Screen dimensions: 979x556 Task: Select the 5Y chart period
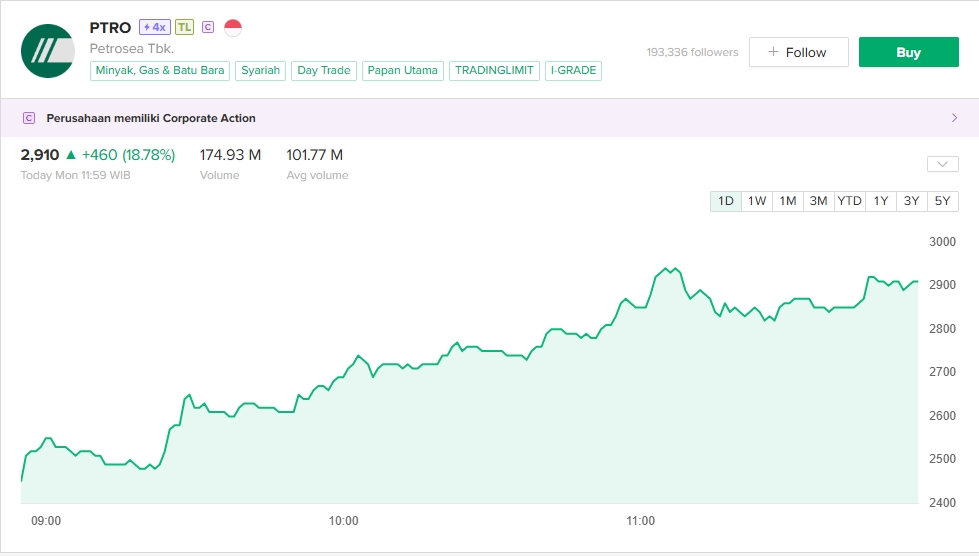click(x=942, y=201)
